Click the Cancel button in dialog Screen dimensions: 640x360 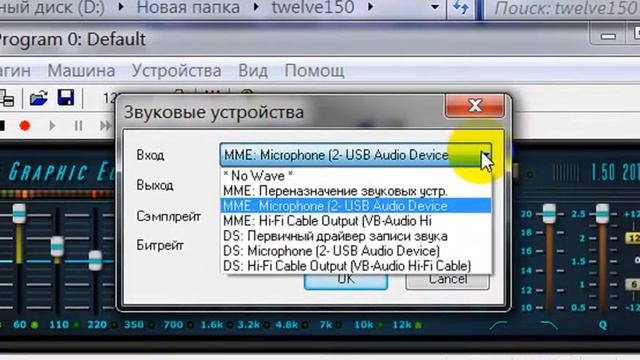[x=448, y=281]
